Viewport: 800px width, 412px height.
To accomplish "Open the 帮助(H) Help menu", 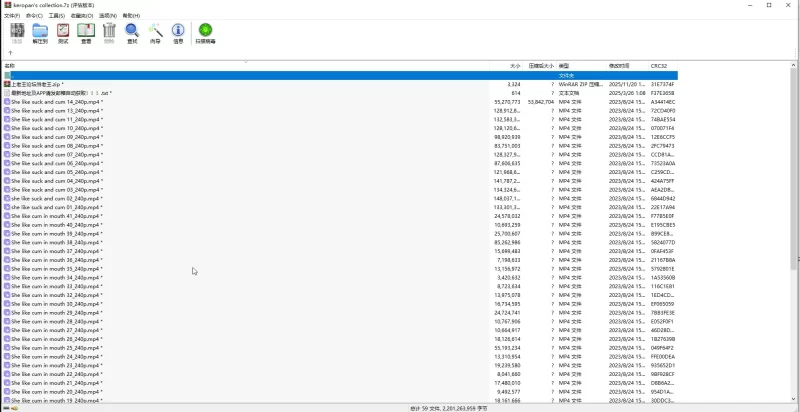I will (131, 16).
